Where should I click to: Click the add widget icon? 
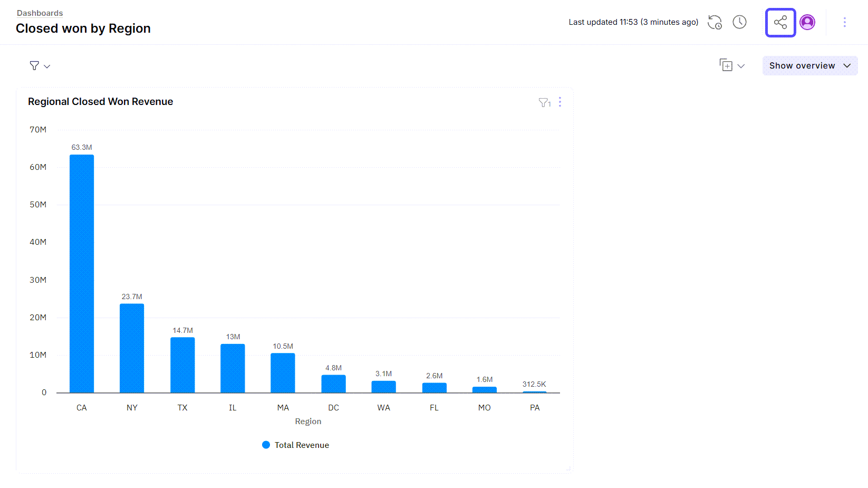726,65
